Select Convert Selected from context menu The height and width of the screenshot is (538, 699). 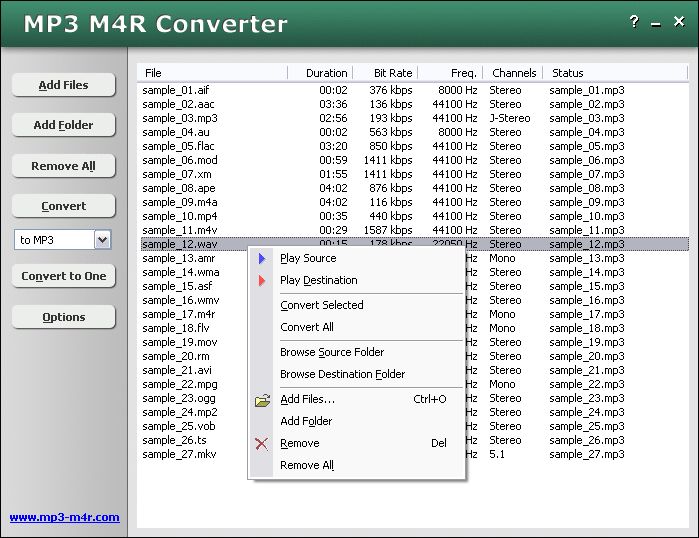point(321,305)
